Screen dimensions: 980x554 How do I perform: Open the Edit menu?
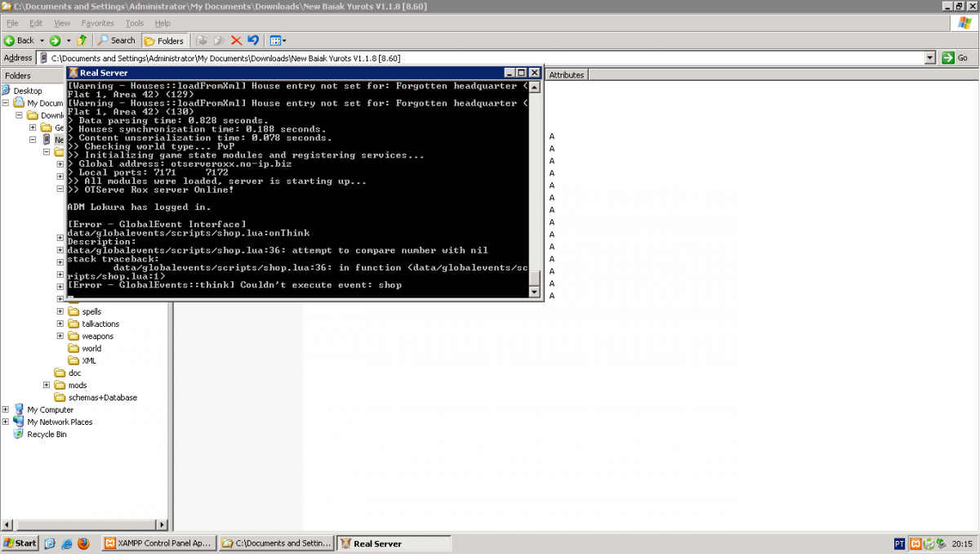(37, 23)
